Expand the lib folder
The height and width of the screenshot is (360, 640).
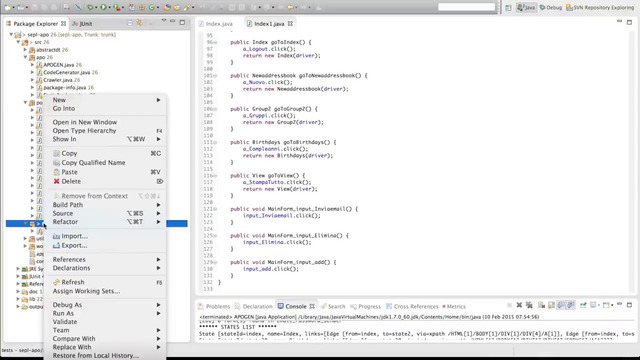pyautogui.click(x=18, y=299)
